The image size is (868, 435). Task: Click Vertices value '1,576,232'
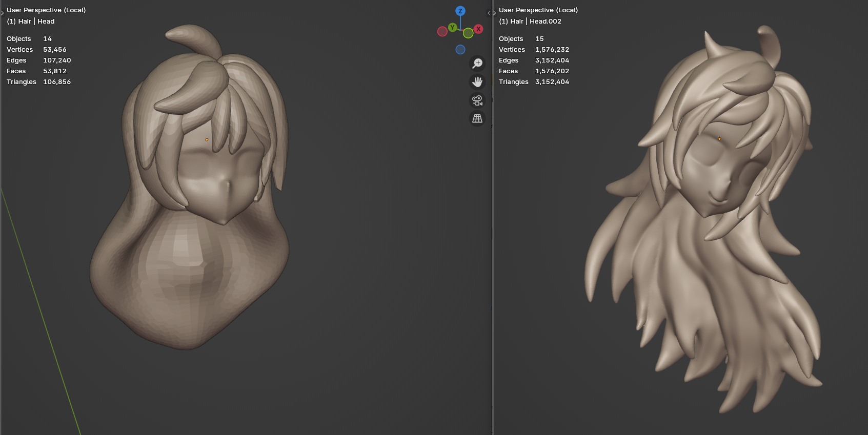(x=552, y=49)
